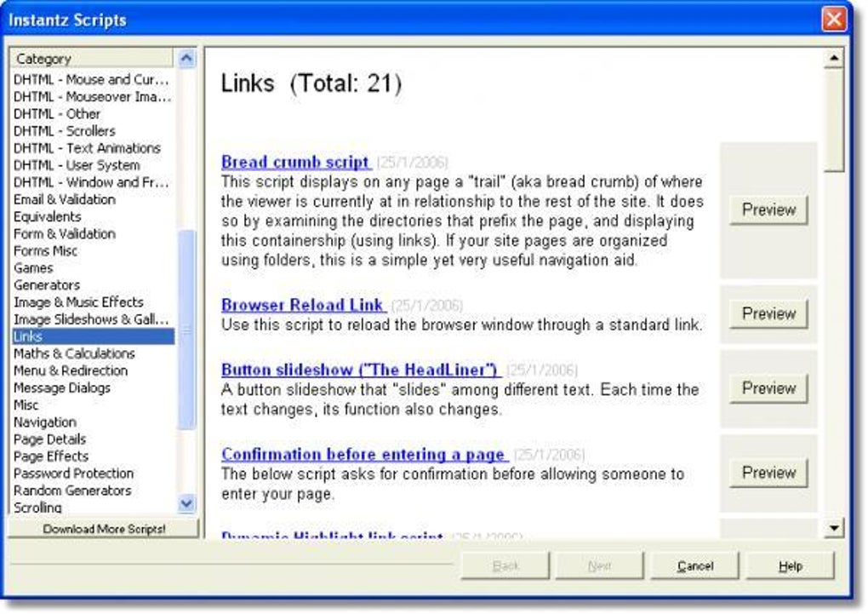Open the Bread crumb script link
This screenshot has width=868, height=614.
coord(295,162)
